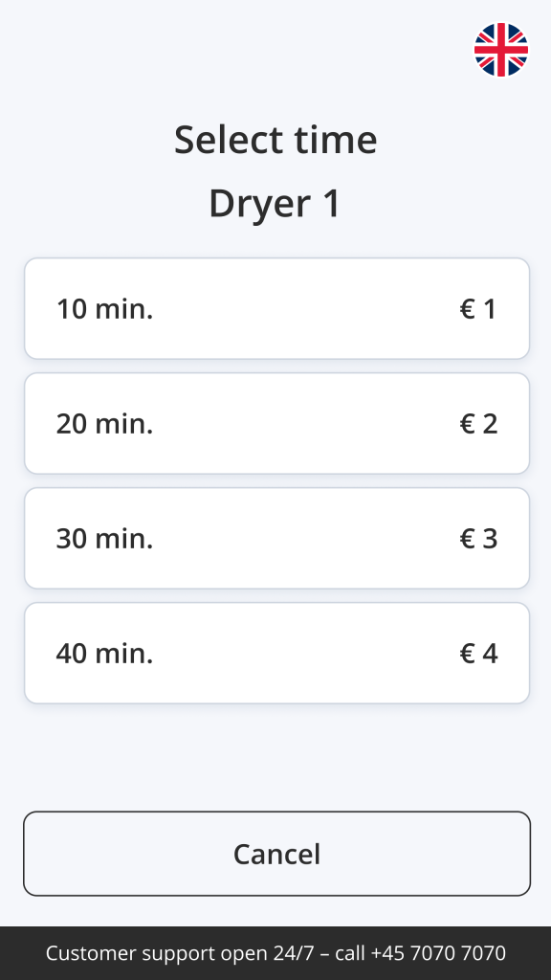Viewport: 551px width, 980px height.
Task: Click the '10 min.' duration text
Action: point(104,309)
